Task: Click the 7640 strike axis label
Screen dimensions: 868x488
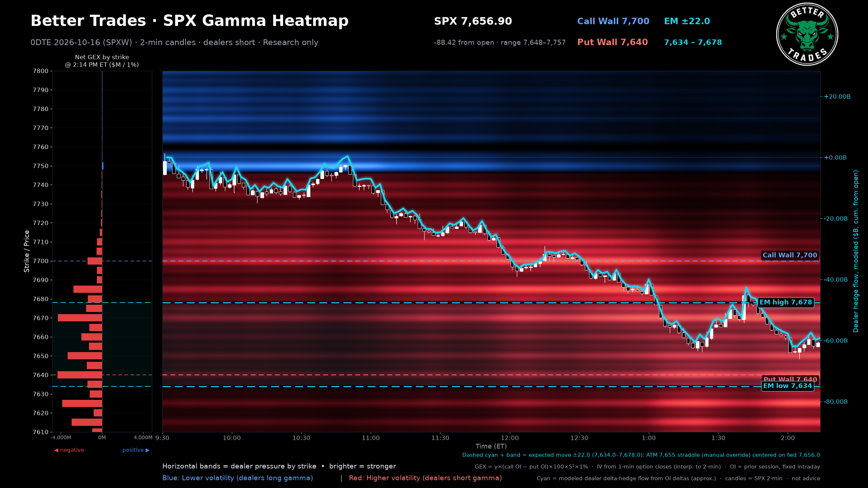Action: (41, 375)
